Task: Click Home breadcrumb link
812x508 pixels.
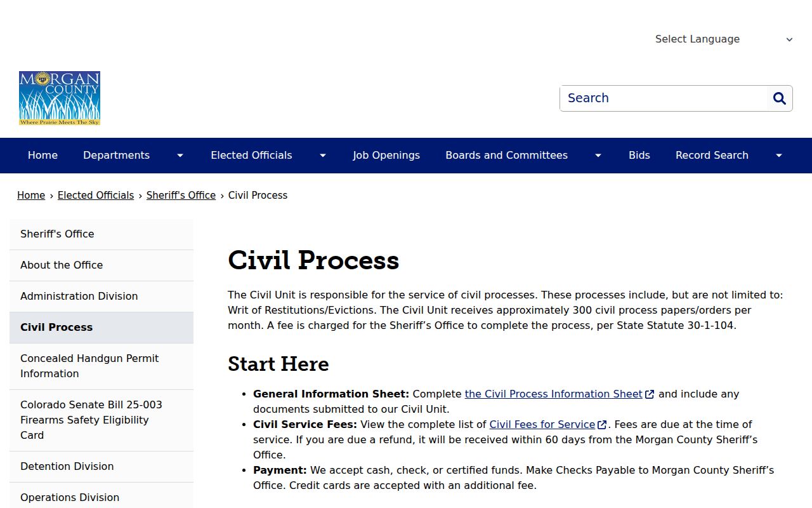Action: (31, 196)
